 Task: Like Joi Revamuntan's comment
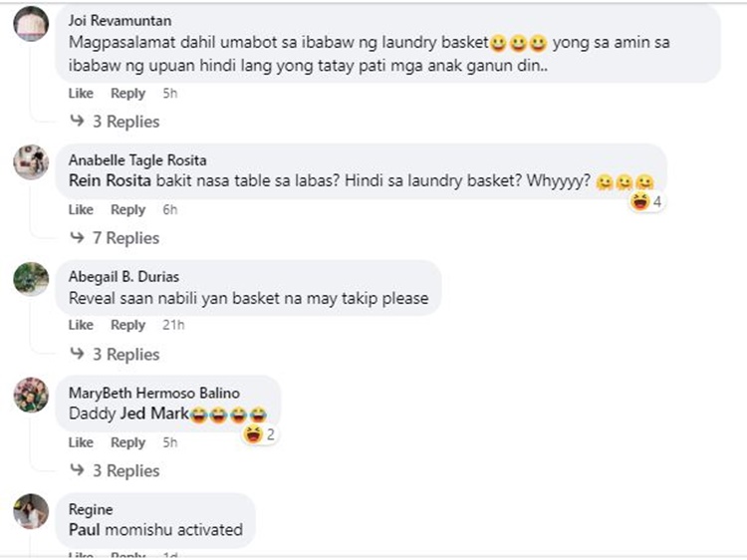click(x=81, y=93)
